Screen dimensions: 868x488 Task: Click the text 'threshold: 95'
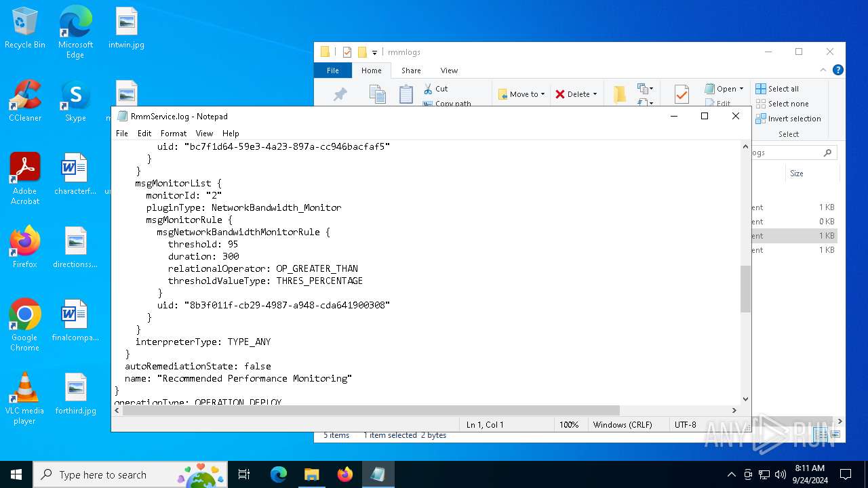[203, 244]
